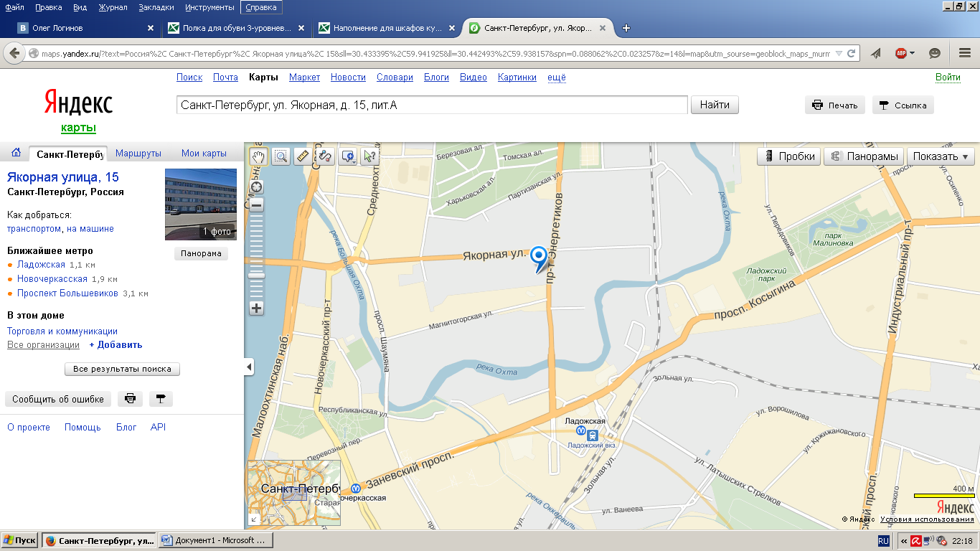Open the Показать dropdown menu
980x551 pixels.
[x=941, y=156]
